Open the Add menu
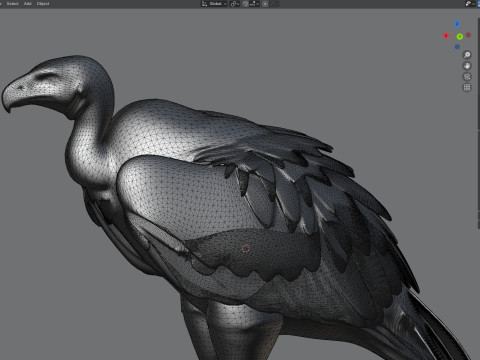 coord(28,4)
